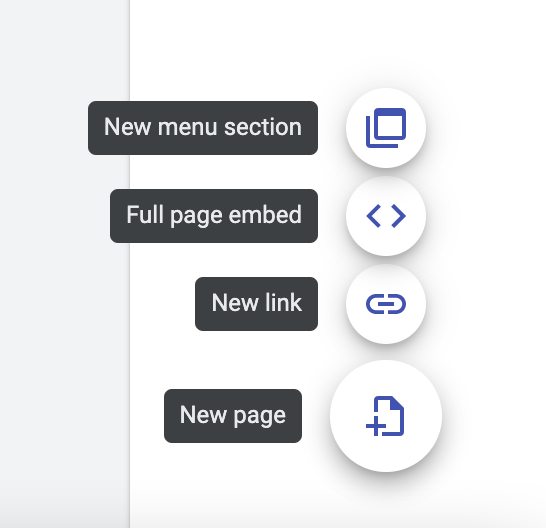Click the word 'link' in the dark label
Viewport: 546px width, 528px height.
click(x=283, y=302)
